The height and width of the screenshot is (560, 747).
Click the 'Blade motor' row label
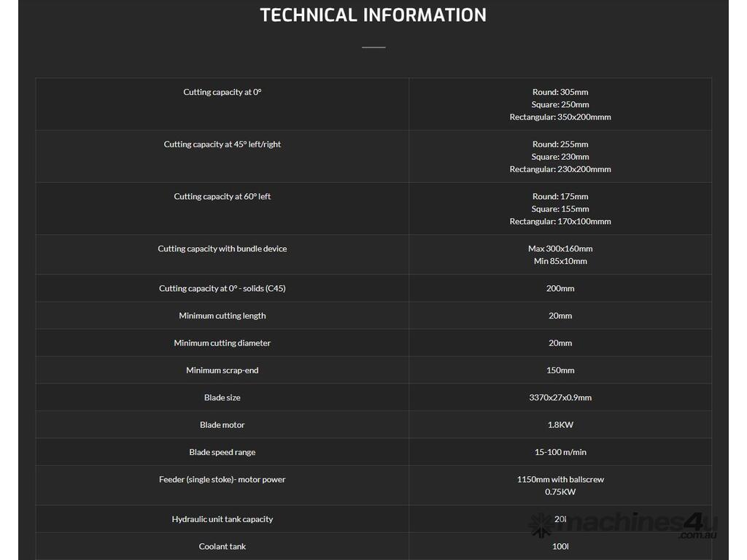point(222,425)
